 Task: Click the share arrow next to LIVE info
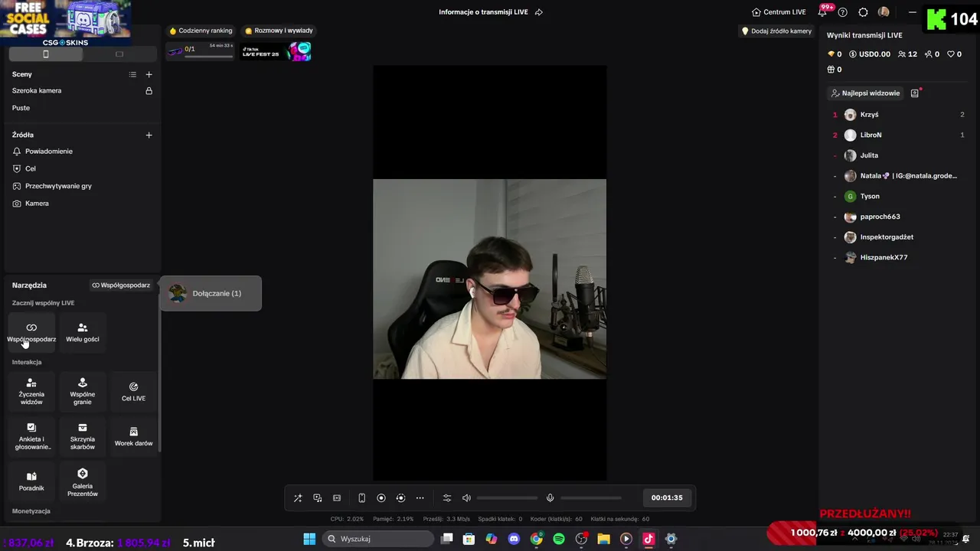coord(539,12)
